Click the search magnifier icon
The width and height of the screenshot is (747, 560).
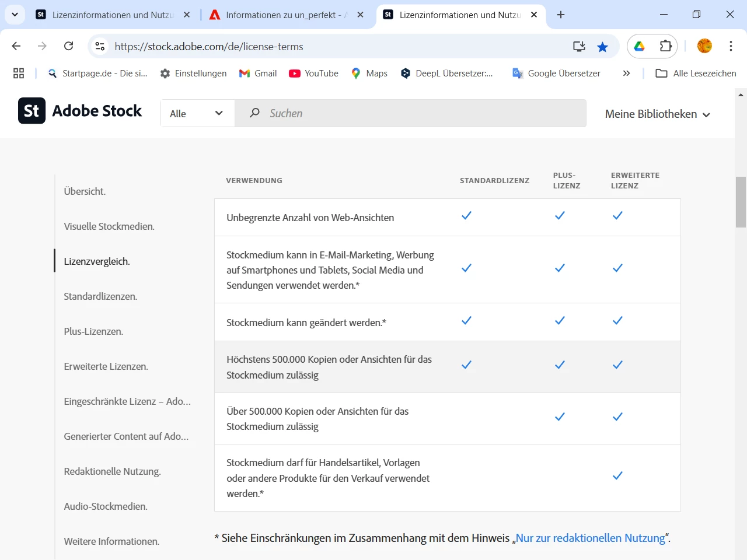click(254, 113)
